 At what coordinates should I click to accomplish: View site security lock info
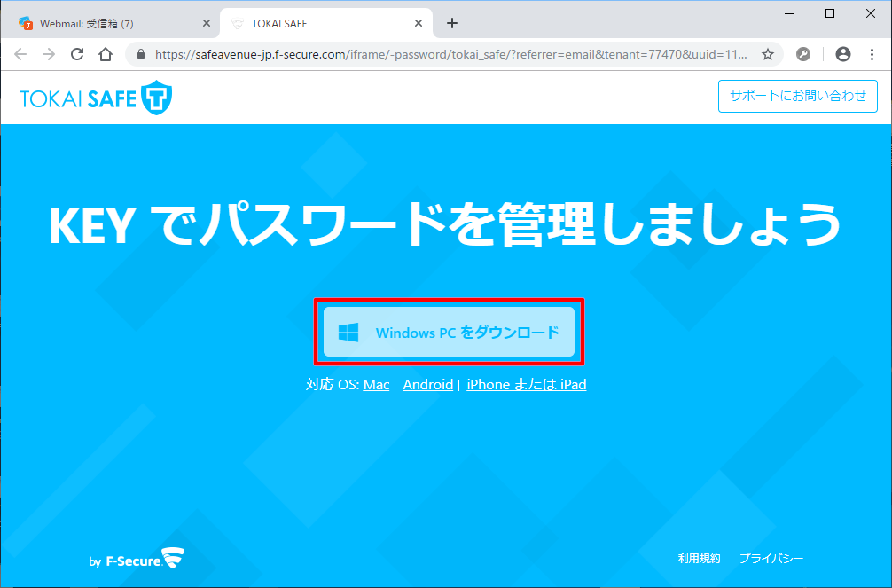tap(141, 54)
